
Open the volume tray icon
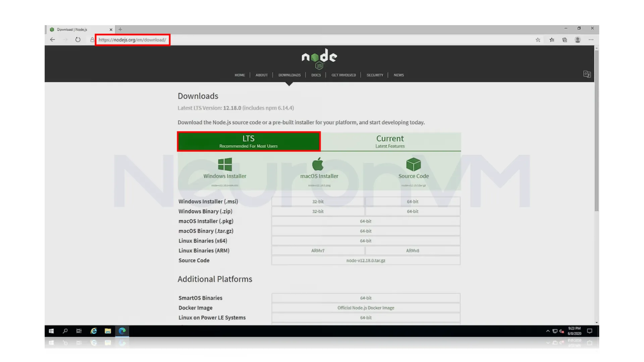561,331
